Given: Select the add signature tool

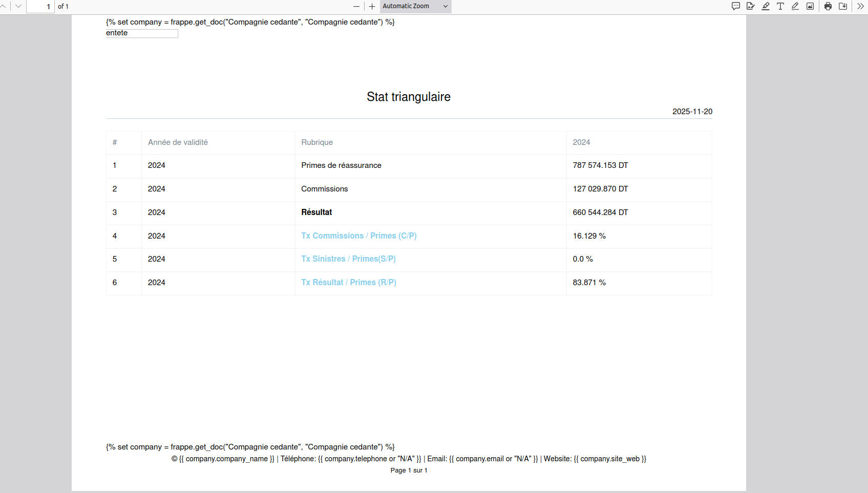Looking at the screenshot, I should (x=751, y=6).
